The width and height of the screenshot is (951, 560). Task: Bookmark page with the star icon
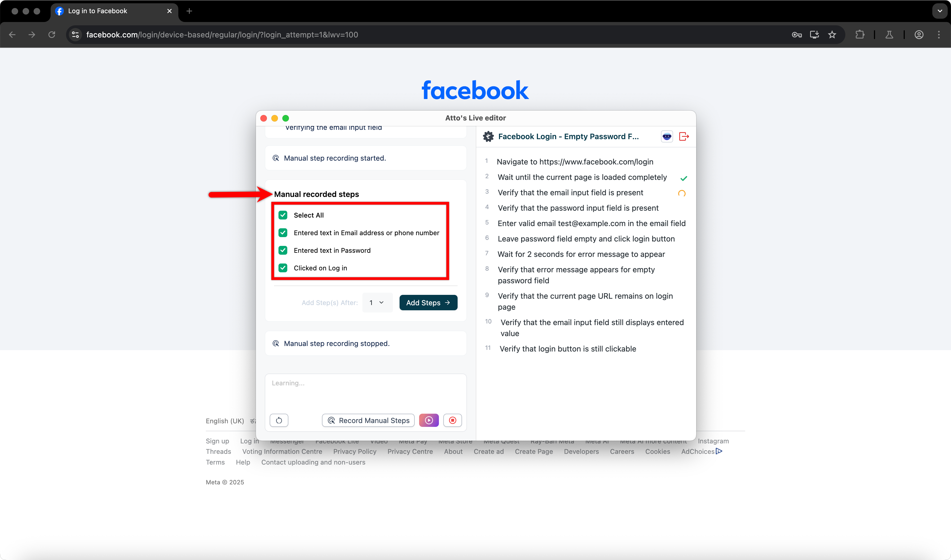(x=832, y=35)
